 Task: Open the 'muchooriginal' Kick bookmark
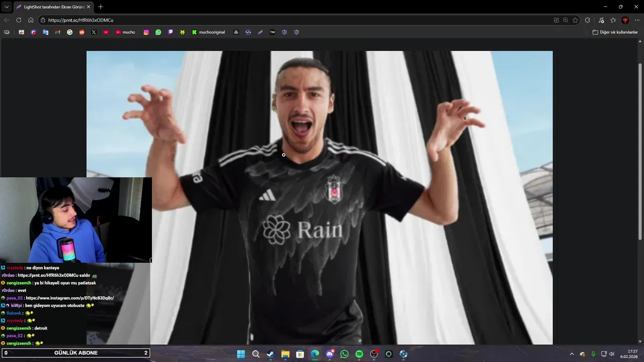[x=208, y=32]
